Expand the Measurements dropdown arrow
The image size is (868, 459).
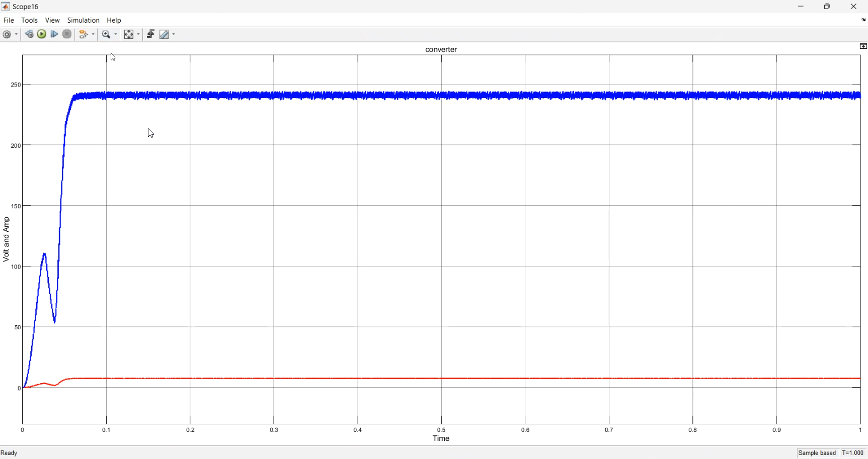(x=174, y=35)
